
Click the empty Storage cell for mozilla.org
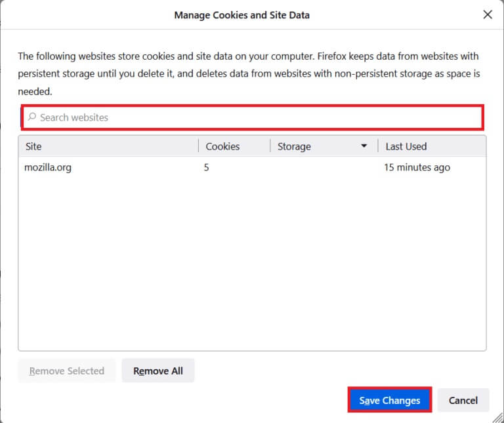click(322, 167)
